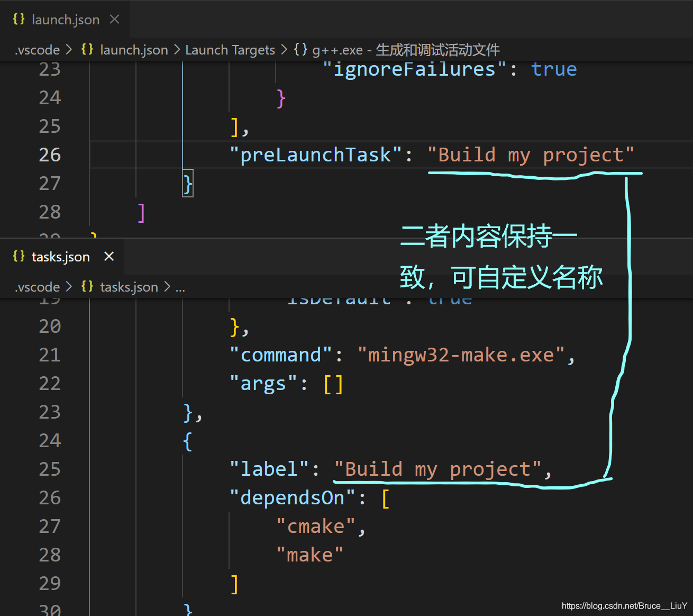This screenshot has width=693, height=616.
Task: Expand chevron after Launch Targets breadcrumb
Action: pyautogui.click(x=284, y=50)
